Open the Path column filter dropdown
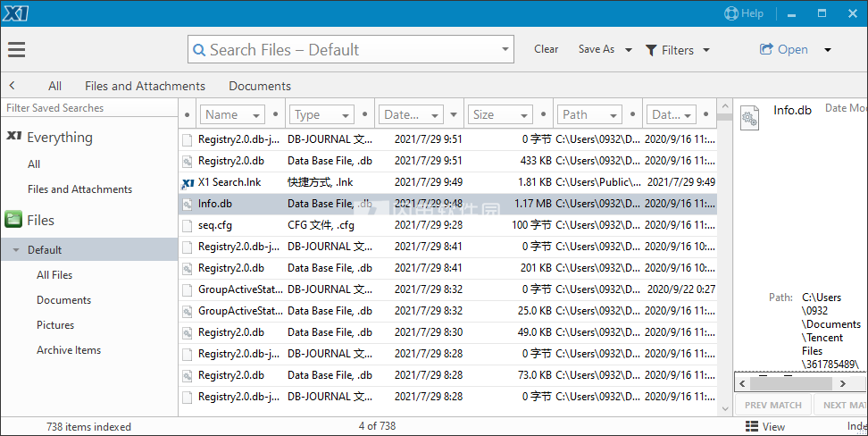 pyautogui.click(x=613, y=115)
